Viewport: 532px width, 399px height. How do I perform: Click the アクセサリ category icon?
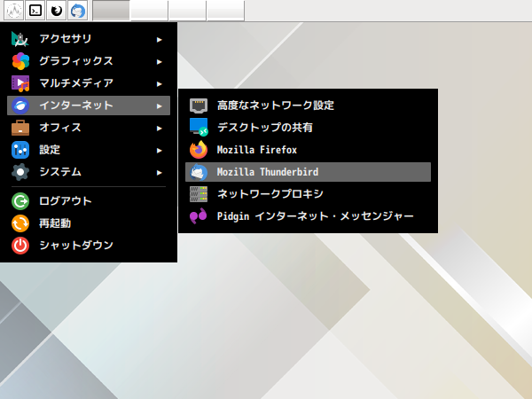[20, 39]
